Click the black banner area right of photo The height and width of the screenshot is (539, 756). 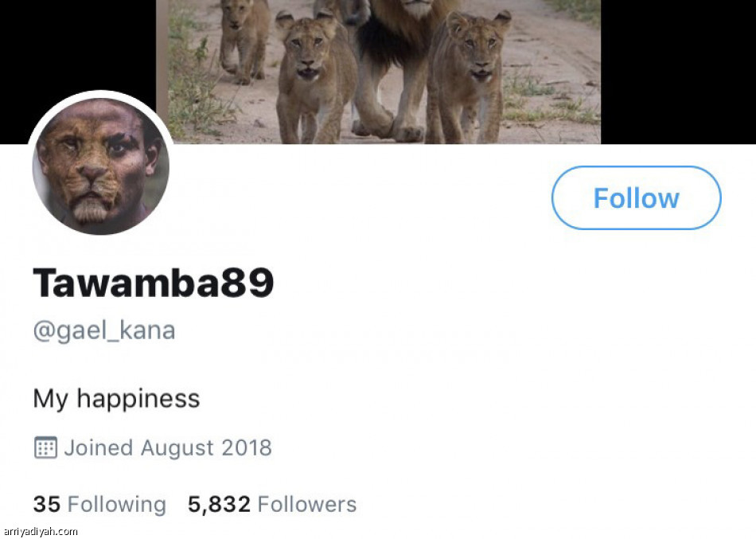pyautogui.click(x=676, y=72)
